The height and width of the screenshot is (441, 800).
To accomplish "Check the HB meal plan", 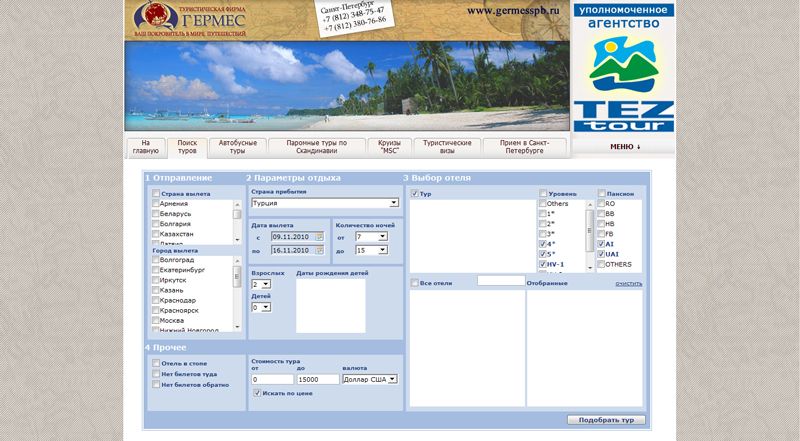I will [x=601, y=224].
